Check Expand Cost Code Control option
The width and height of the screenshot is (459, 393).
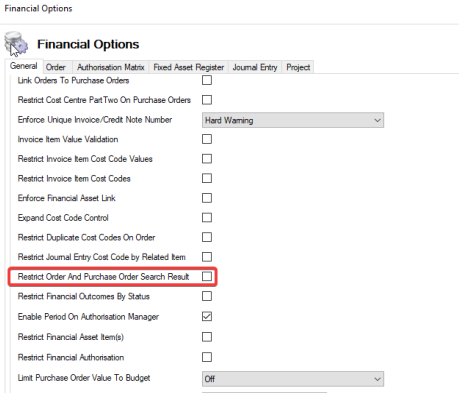pyautogui.click(x=207, y=218)
